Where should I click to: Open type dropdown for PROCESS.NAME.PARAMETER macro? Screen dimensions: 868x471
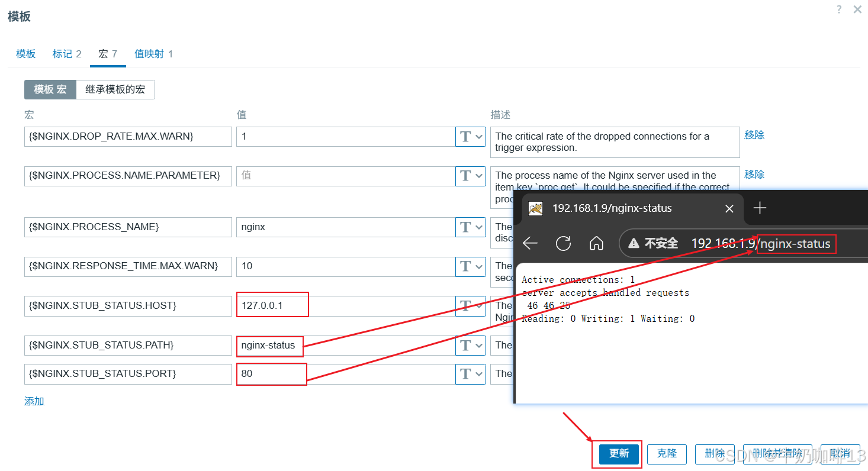(x=471, y=176)
